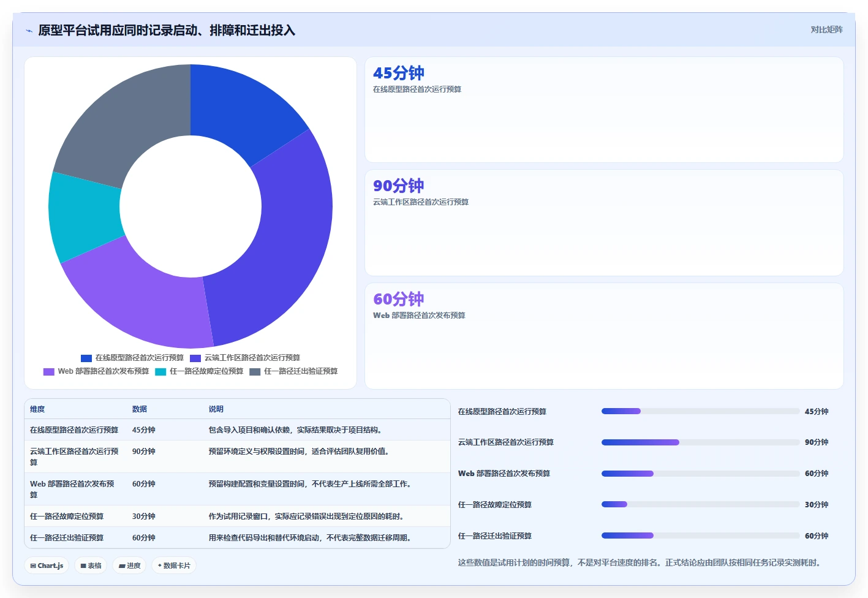868x598 pixels.
Task: Click the 90分钟 progress value label
Action: coord(817,442)
